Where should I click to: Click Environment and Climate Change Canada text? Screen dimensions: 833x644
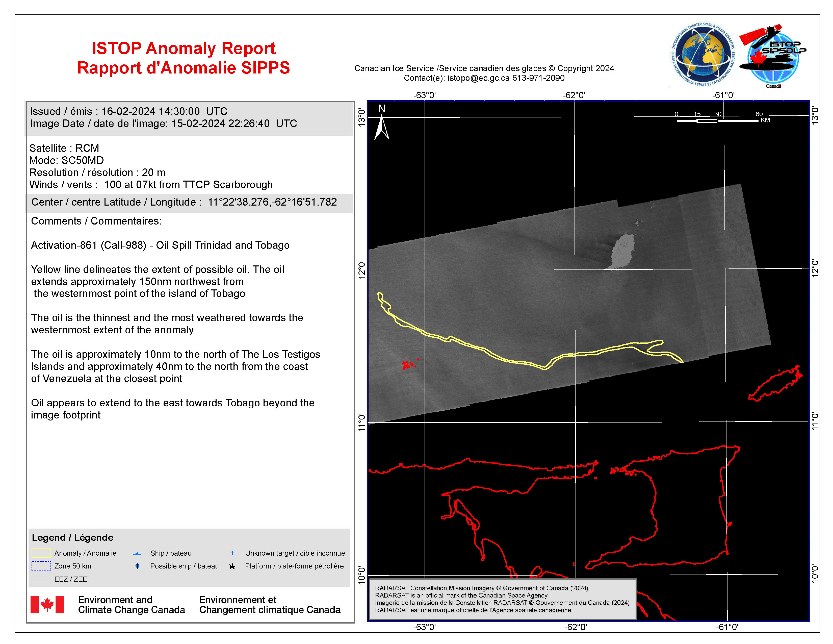[x=131, y=605]
